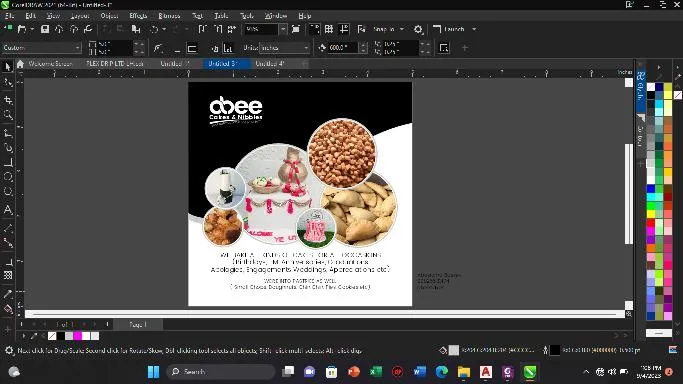Select the Ellipse tool

(x=7, y=177)
